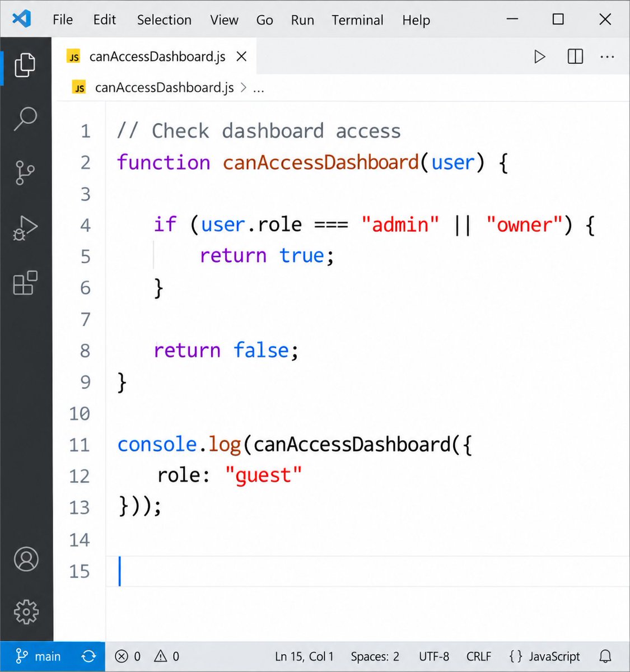Screen dimensions: 630x672
Task: Change file encoding UTF-8
Action: coord(434,656)
